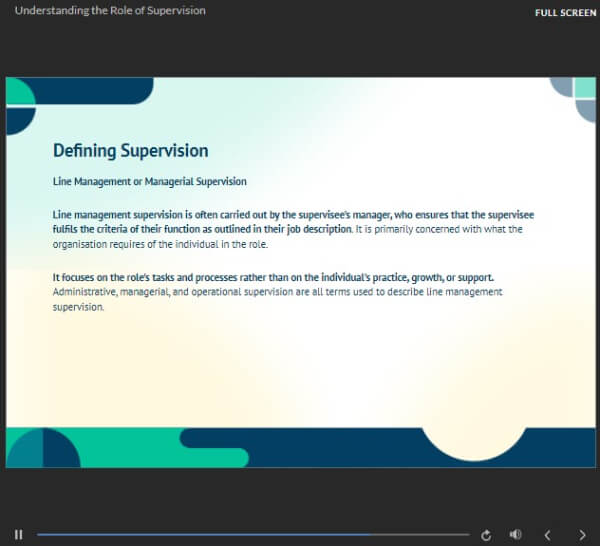Click the 'Defining Supervision' slide heading

(130, 151)
